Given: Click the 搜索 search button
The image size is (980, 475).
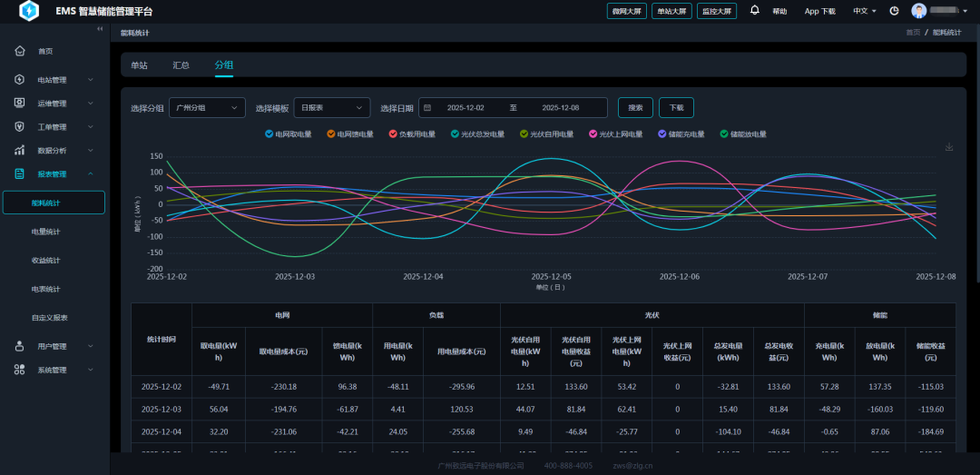Looking at the screenshot, I should (x=635, y=108).
